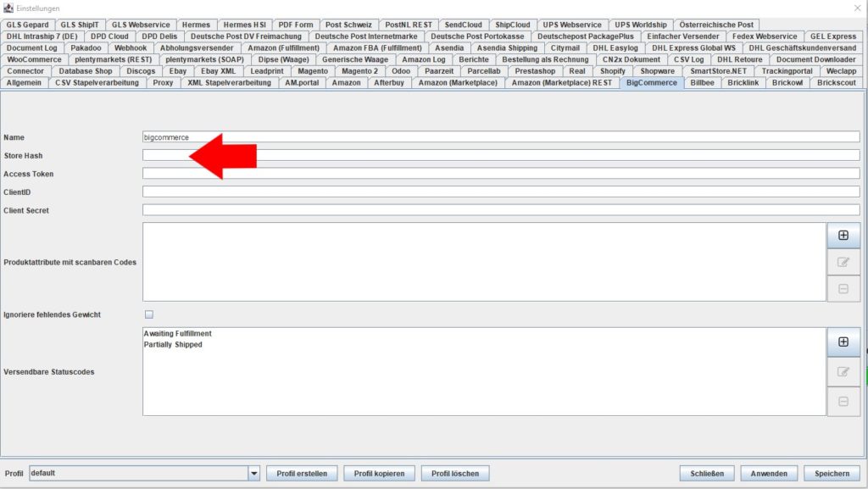Open the Amazon (Marketplace) REST tab
This screenshot has height=489, width=868.
pyautogui.click(x=562, y=83)
